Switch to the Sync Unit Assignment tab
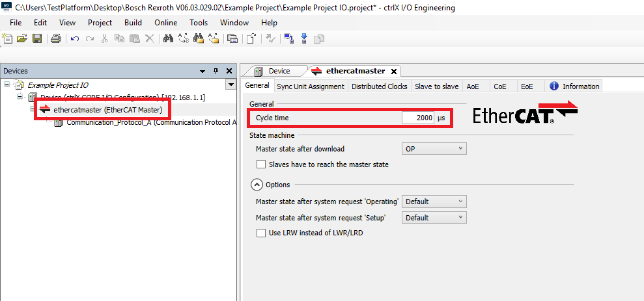This screenshot has width=644, height=301. click(x=311, y=86)
